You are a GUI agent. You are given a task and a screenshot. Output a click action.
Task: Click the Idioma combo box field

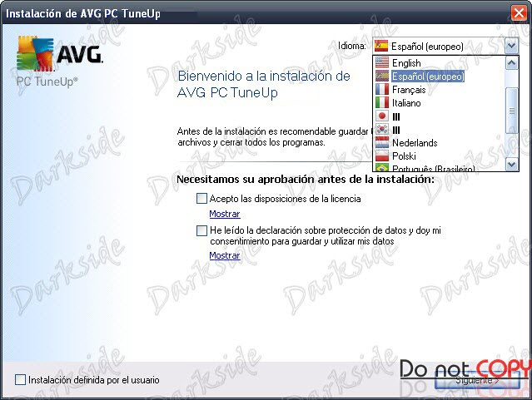click(445, 46)
